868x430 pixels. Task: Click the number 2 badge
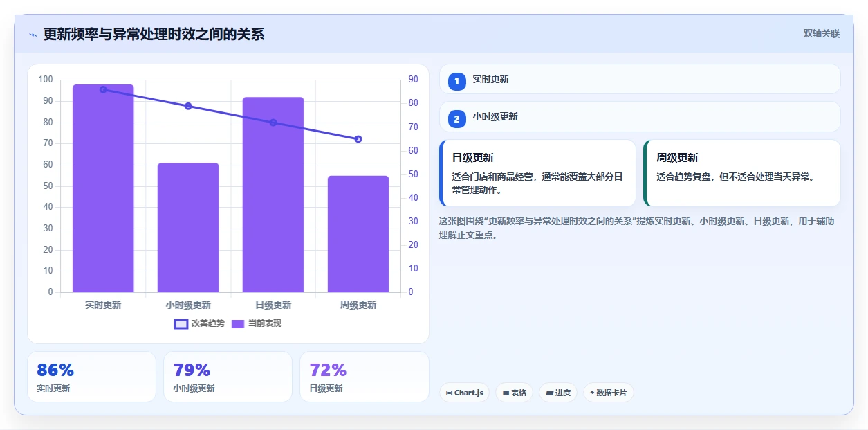456,118
